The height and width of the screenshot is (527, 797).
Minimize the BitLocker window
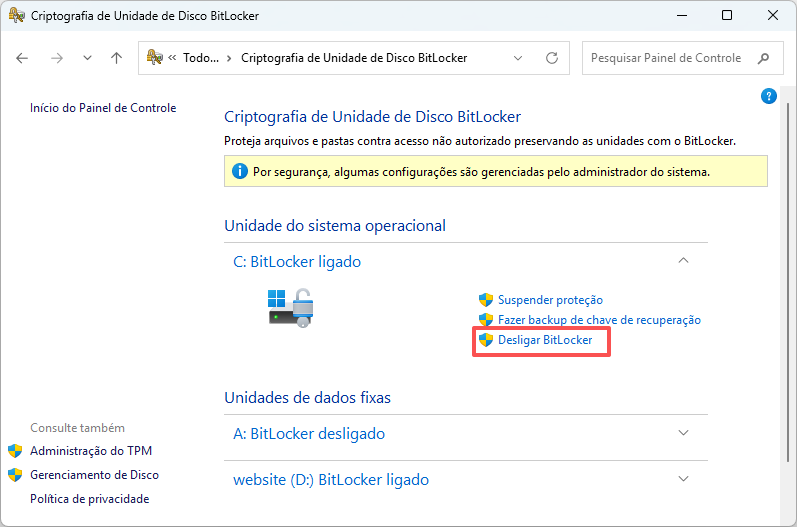682,15
